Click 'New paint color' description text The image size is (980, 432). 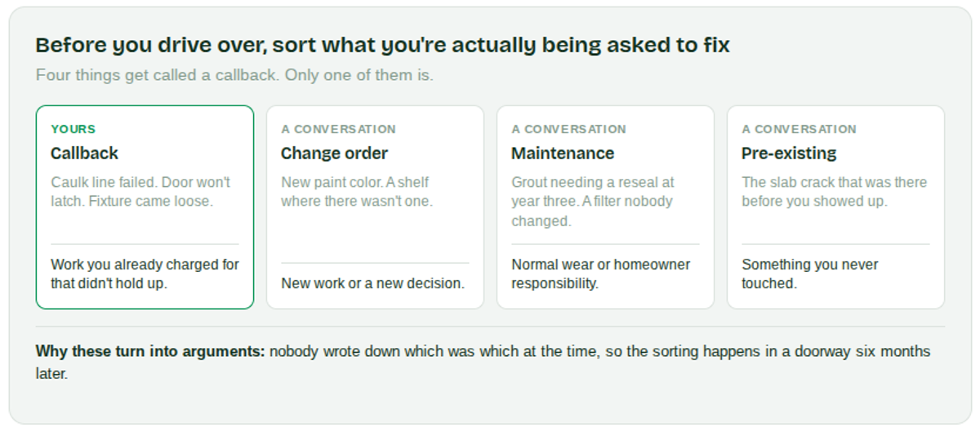[x=357, y=192]
